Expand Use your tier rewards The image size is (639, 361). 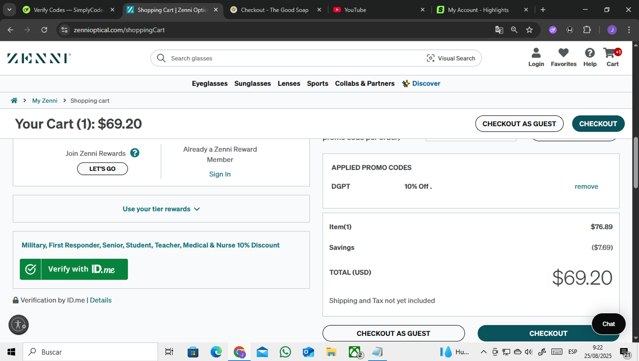click(x=161, y=209)
